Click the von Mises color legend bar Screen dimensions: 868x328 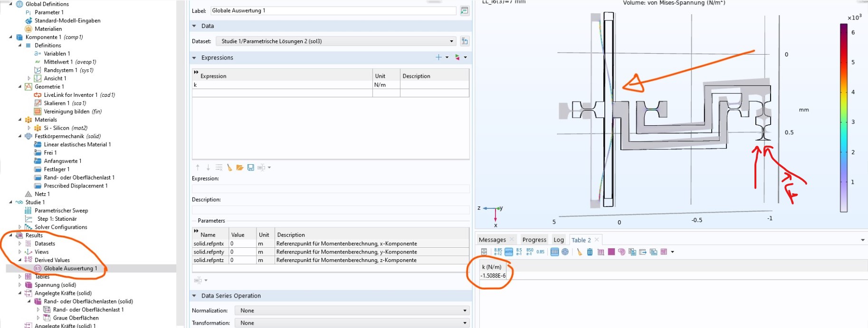point(843,118)
